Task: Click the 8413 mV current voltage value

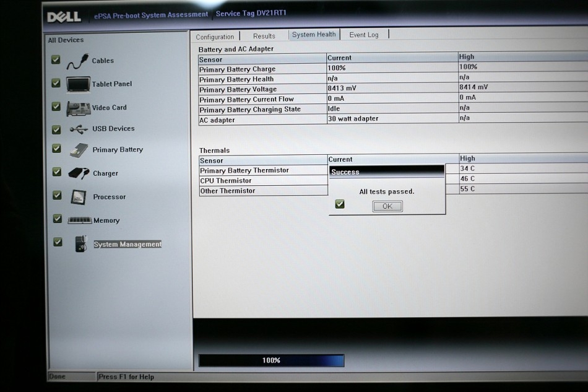Action: [x=342, y=88]
